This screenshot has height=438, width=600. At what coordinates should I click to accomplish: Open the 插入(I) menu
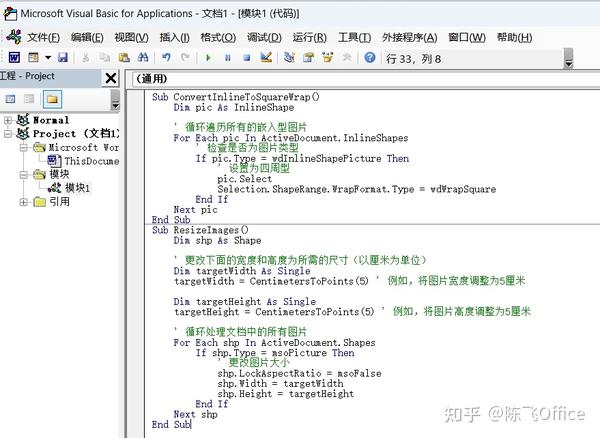(x=174, y=37)
